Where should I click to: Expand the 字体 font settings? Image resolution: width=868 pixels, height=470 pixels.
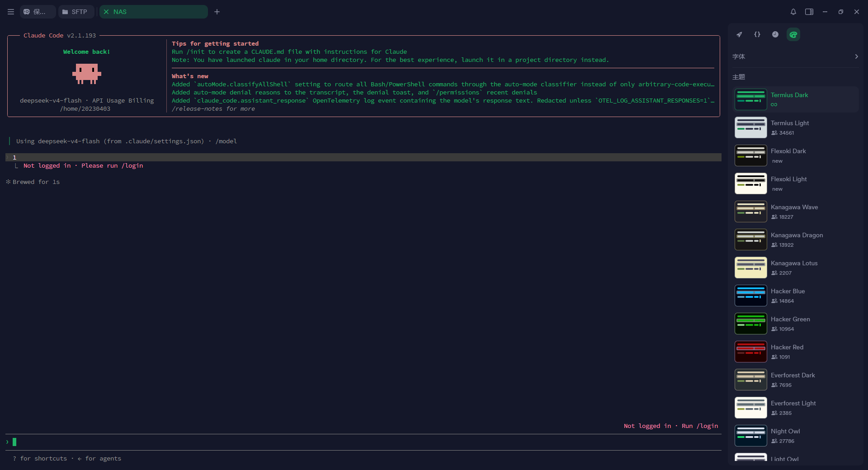795,56
